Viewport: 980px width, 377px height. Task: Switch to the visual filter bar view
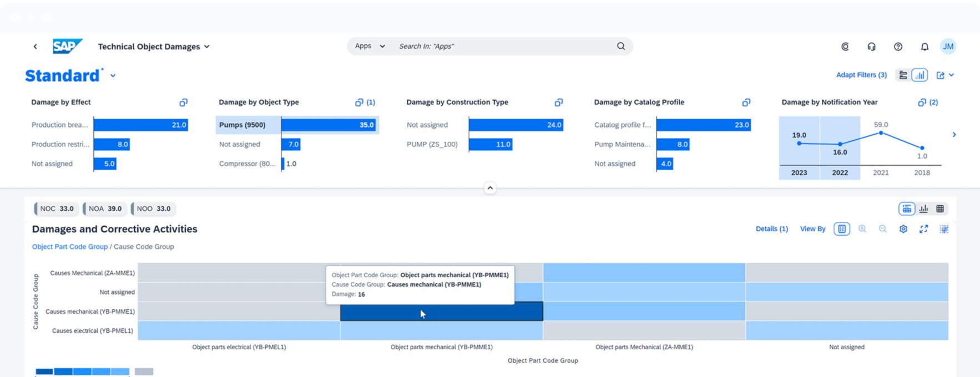point(920,75)
